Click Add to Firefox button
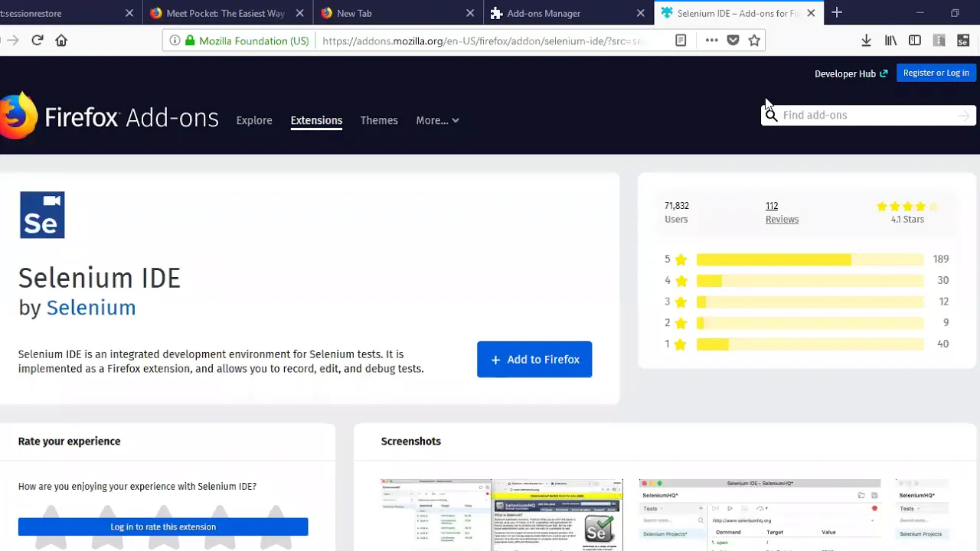 click(534, 360)
